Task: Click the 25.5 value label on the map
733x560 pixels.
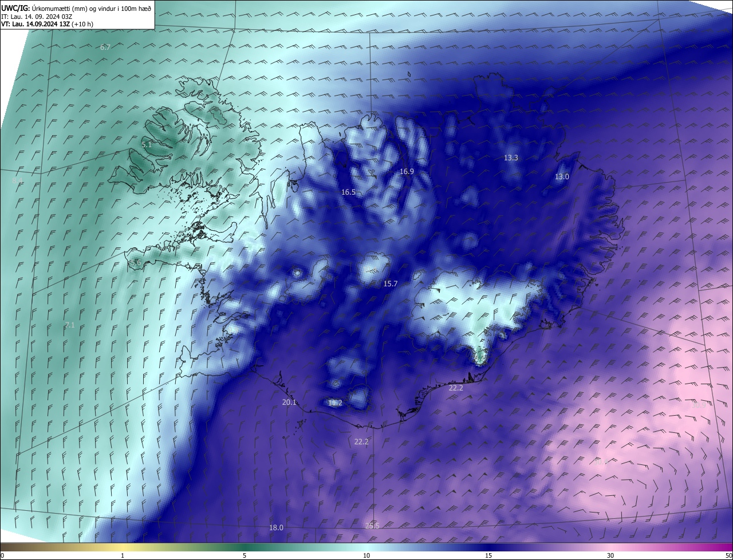Action: click(x=372, y=526)
